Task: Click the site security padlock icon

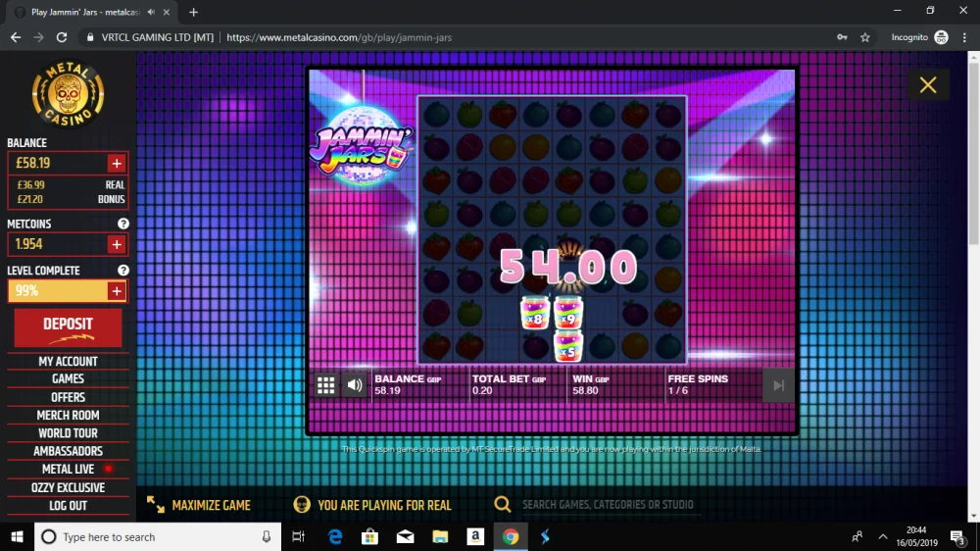Action: [90, 37]
